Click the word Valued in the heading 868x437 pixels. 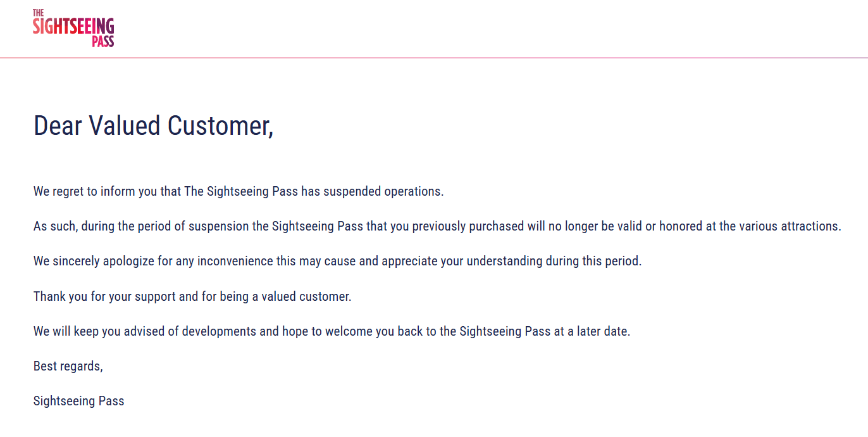pos(125,126)
